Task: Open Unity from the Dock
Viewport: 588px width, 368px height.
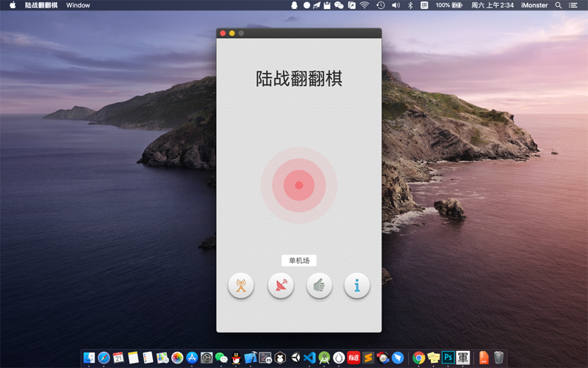Action: (x=295, y=358)
